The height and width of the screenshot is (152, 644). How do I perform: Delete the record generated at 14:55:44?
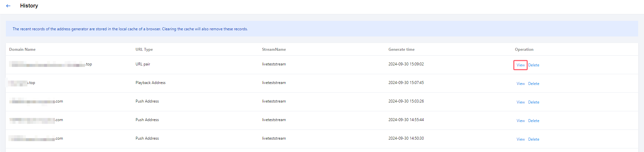coord(533,121)
